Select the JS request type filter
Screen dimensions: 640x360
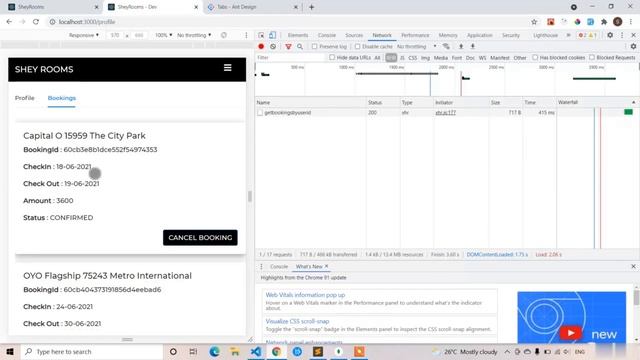coord(402,58)
